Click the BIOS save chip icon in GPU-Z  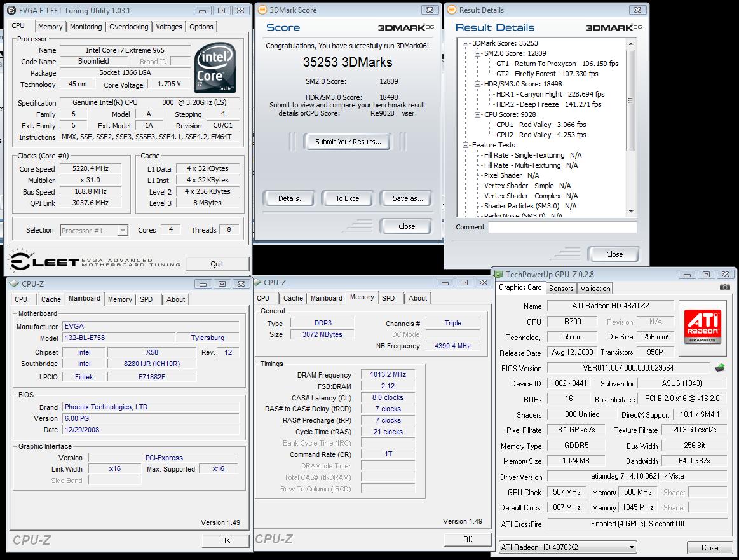720,367
